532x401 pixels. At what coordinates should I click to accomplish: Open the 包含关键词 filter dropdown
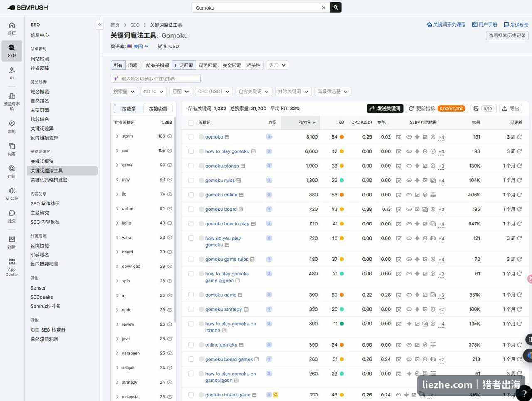point(254,92)
